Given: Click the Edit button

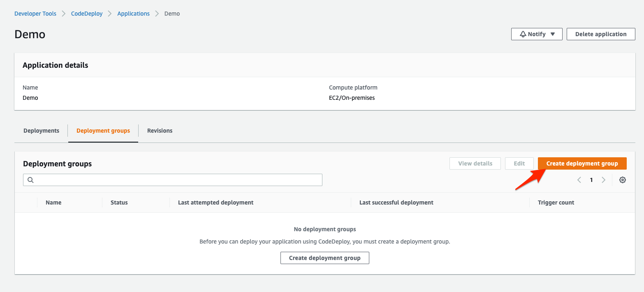Looking at the screenshot, I should coord(519,163).
